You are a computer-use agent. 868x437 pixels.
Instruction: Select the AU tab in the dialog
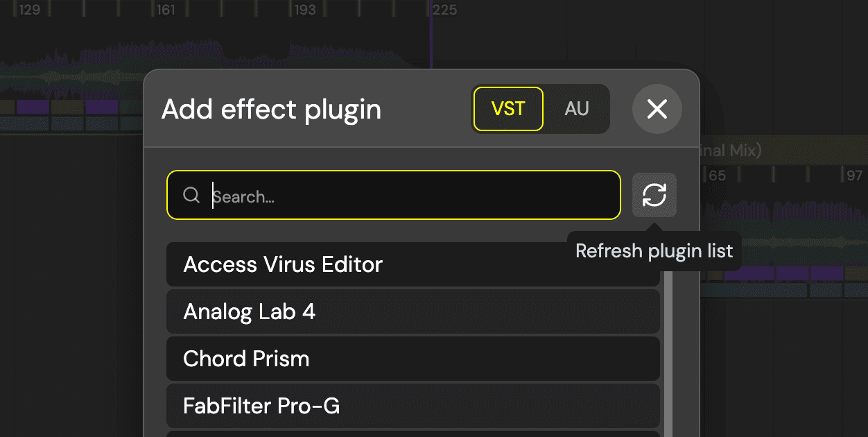[578, 108]
